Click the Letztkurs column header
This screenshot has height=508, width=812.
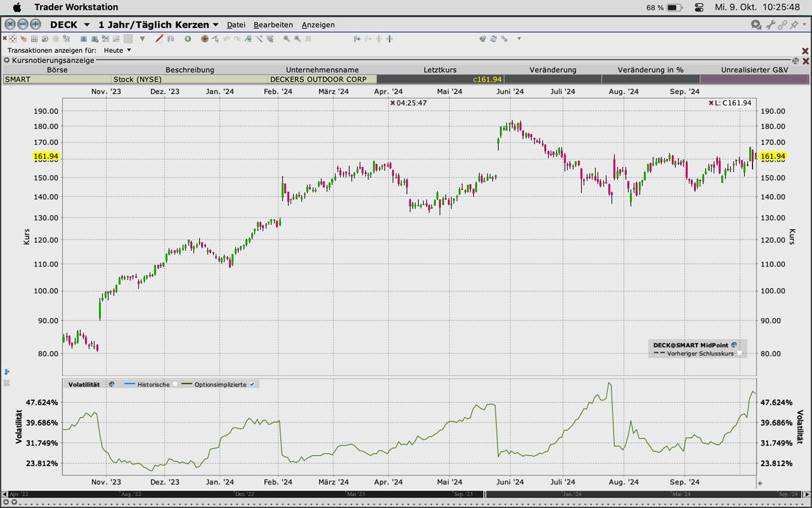coord(440,70)
